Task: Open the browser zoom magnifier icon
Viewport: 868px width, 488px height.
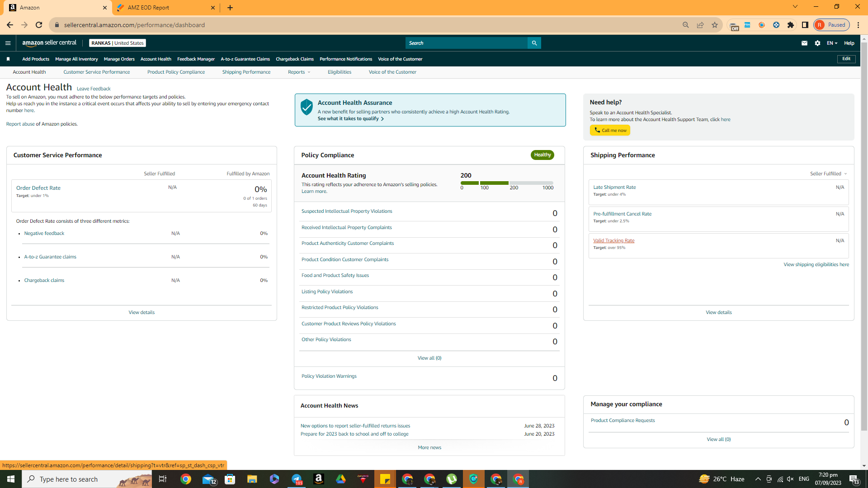Action: 686,25
